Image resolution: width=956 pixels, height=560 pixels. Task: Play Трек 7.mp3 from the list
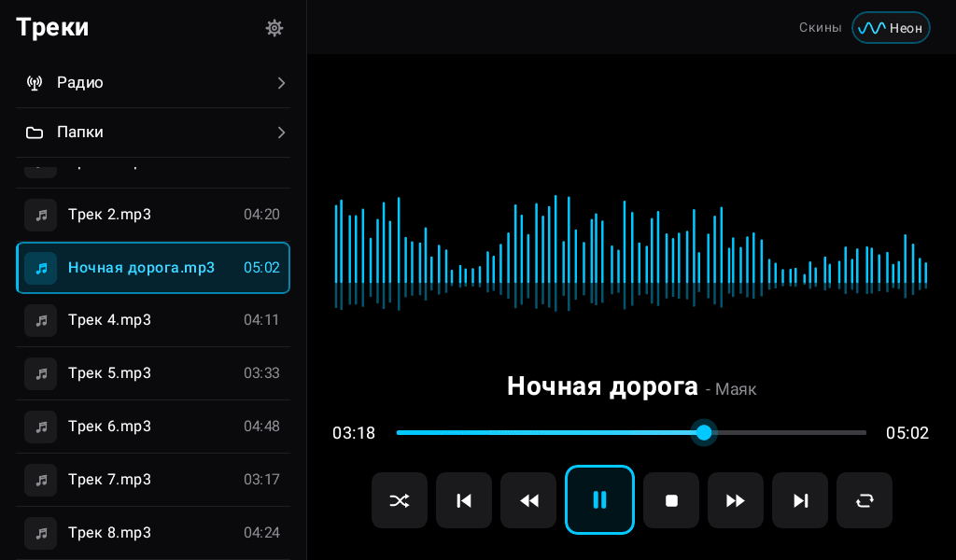tap(152, 480)
